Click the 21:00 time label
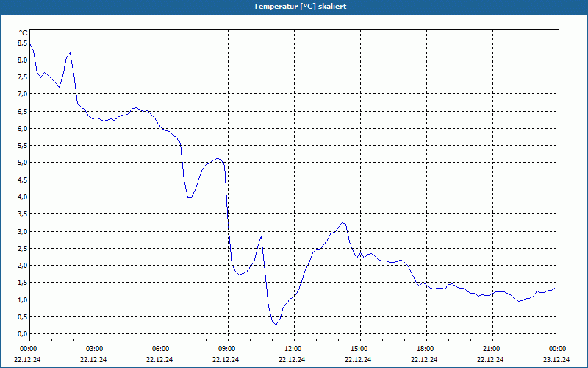The height and width of the screenshot is (368, 588). [492, 349]
